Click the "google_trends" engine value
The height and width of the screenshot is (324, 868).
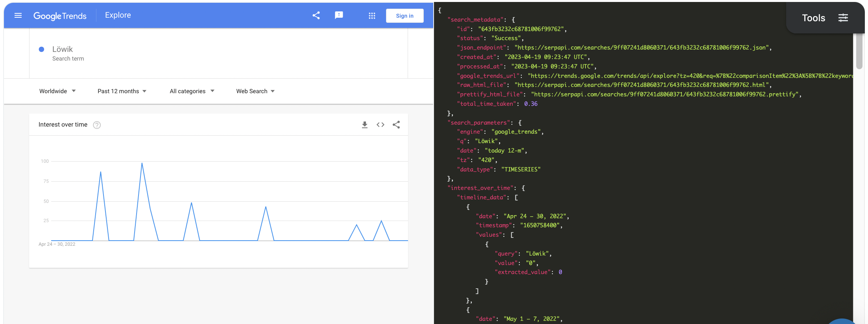click(x=516, y=132)
